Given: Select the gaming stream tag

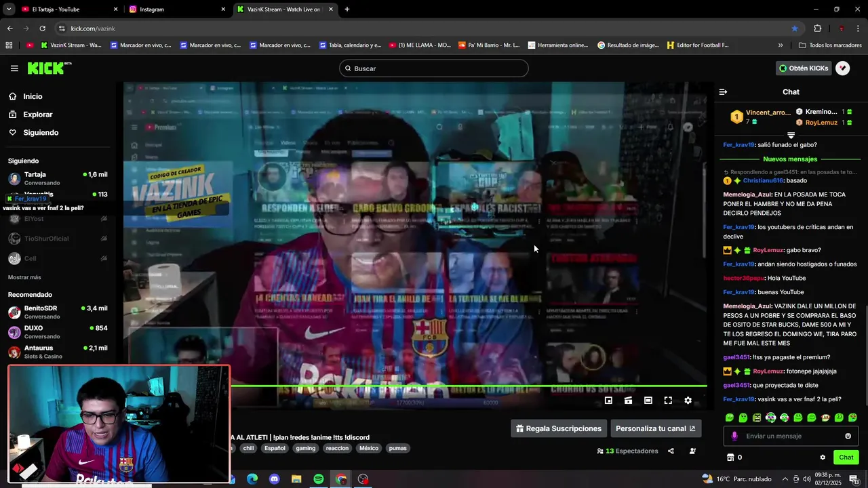Looking at the screenshot, I should [x=305, y=448].
